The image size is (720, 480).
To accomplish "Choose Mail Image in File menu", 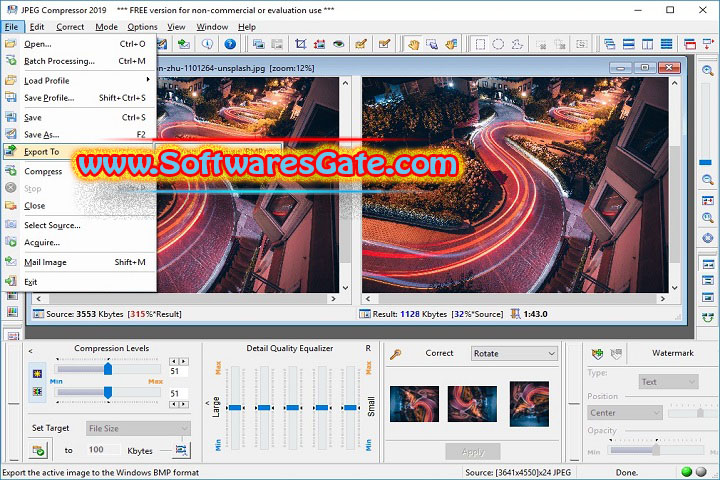I will click(79, 262).
